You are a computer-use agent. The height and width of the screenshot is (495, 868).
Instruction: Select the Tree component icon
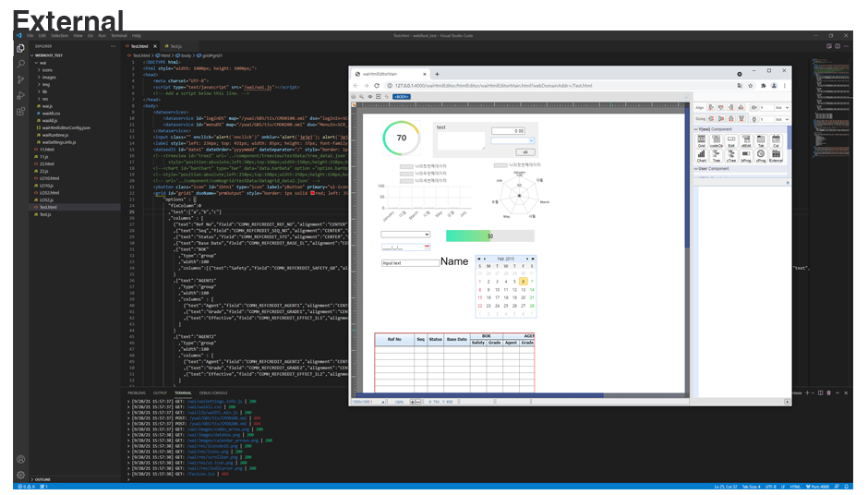[x=717, y=155]
